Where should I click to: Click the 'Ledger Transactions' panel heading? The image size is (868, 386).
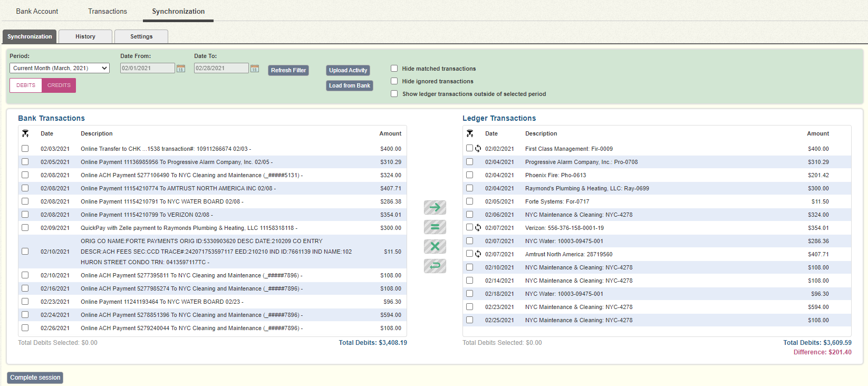pyautogui.click(x=499, y=118)
